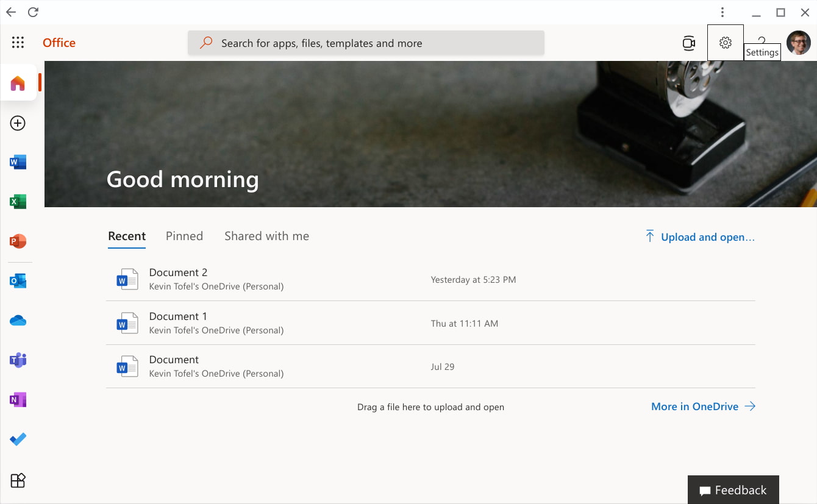The width and height of the screenshot is (817, 504).
Task: Go to Office Home in sidebar
Action: coord(18,83)
